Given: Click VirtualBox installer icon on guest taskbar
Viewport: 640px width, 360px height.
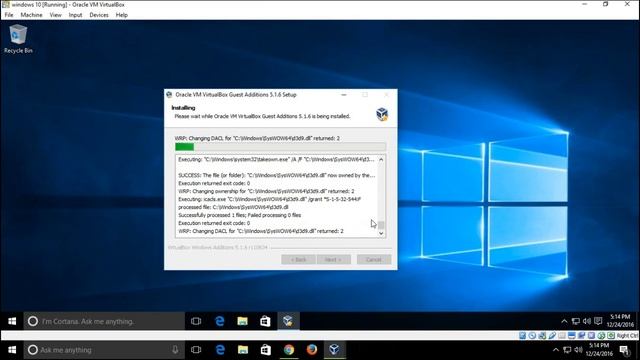Looking at the screenshot, I should pos(288,321).
